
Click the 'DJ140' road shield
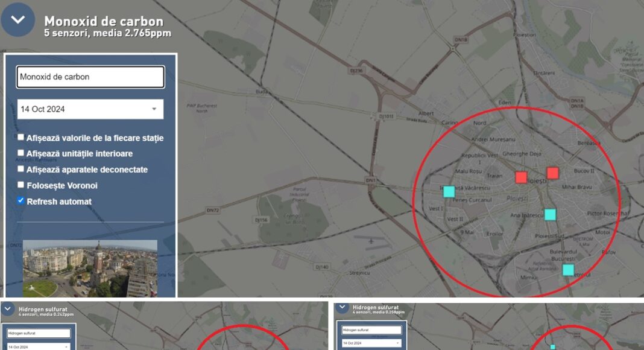click(321, 267)
